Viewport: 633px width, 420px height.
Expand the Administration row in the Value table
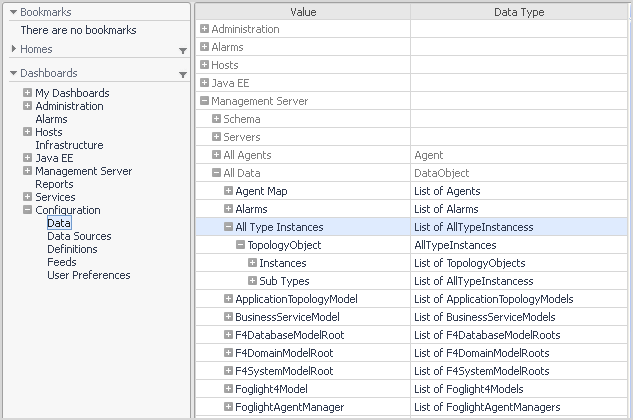tap(204, 29)
